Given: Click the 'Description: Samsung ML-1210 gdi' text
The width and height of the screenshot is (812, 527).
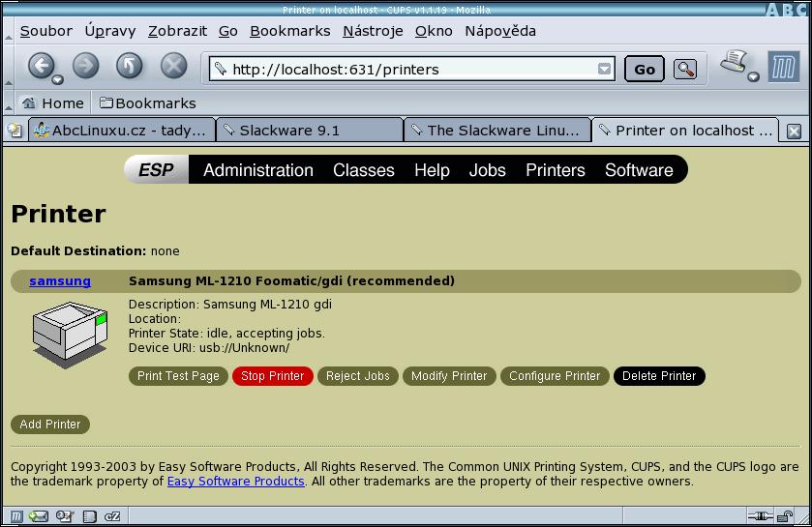Looking at the screenshot, I should click(x=230, y=304).
